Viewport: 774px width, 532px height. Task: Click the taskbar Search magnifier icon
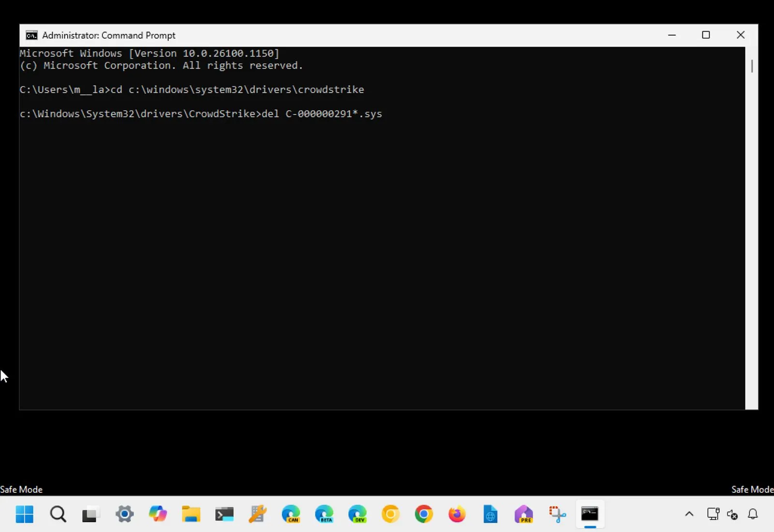[58, 514]
